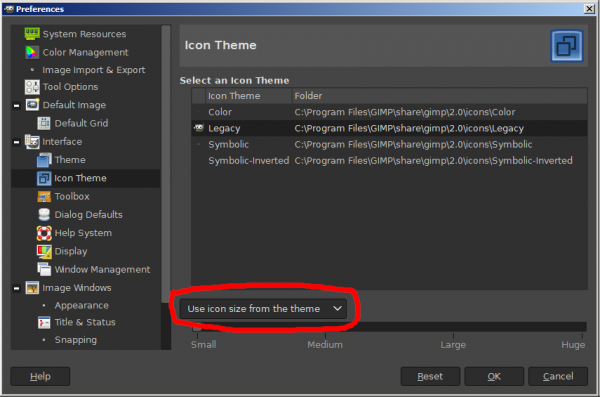
Task: Open the Theme preferences page
Action: [70, 160]
